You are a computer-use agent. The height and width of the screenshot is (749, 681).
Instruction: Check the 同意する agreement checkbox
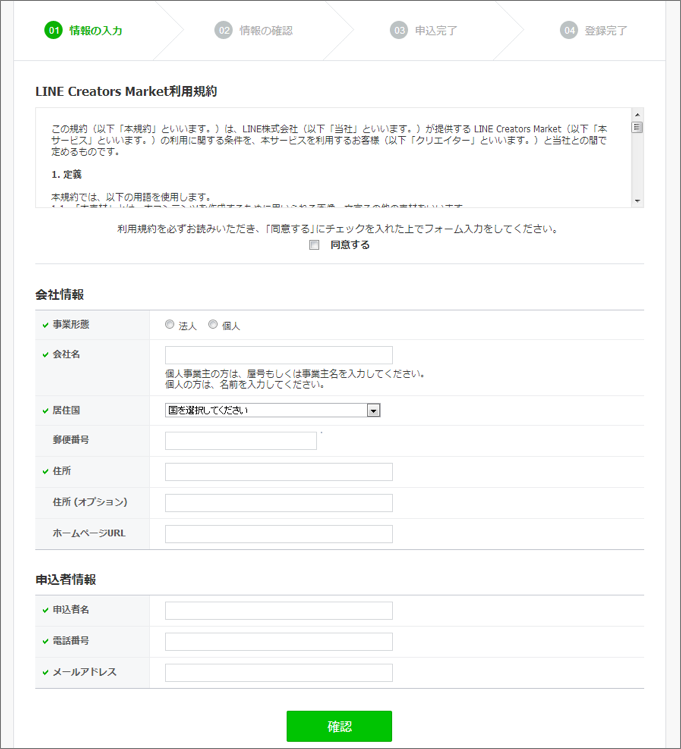(314, 245)
